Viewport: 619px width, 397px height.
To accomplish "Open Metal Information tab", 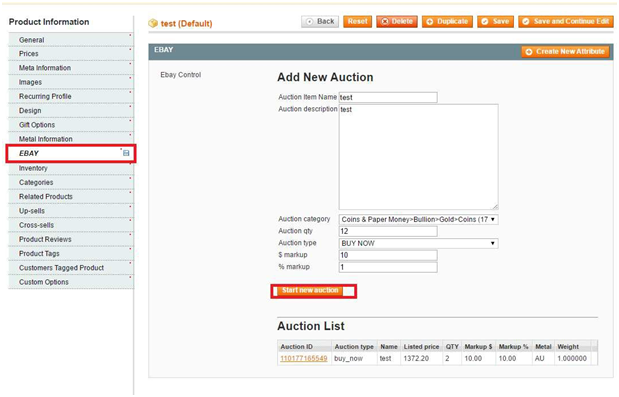I will point(71,139).
